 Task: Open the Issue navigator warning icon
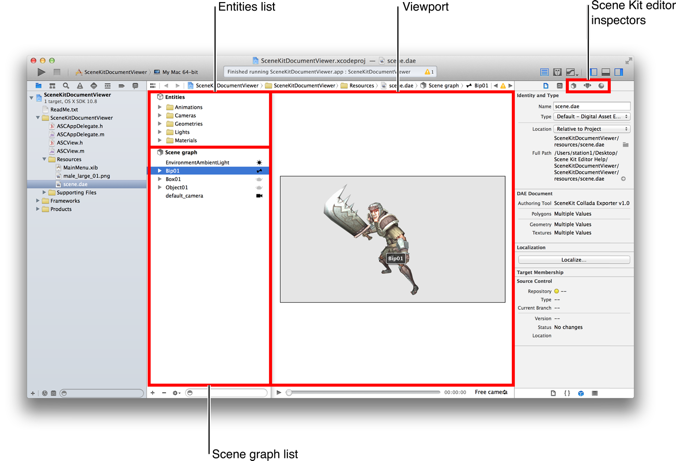click(80, 86)
